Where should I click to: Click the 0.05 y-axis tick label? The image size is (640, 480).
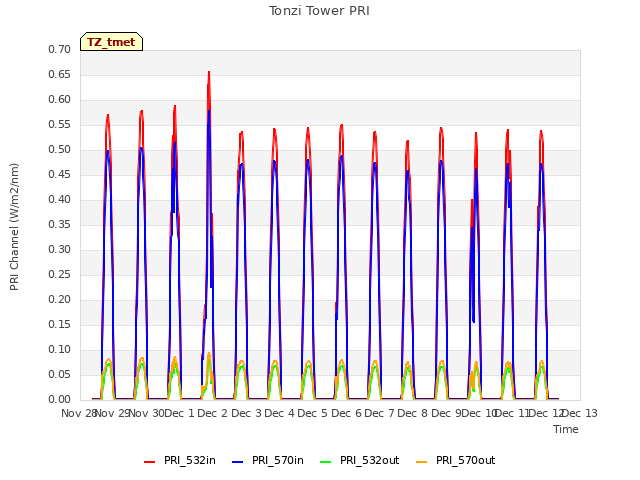[60, 374]
